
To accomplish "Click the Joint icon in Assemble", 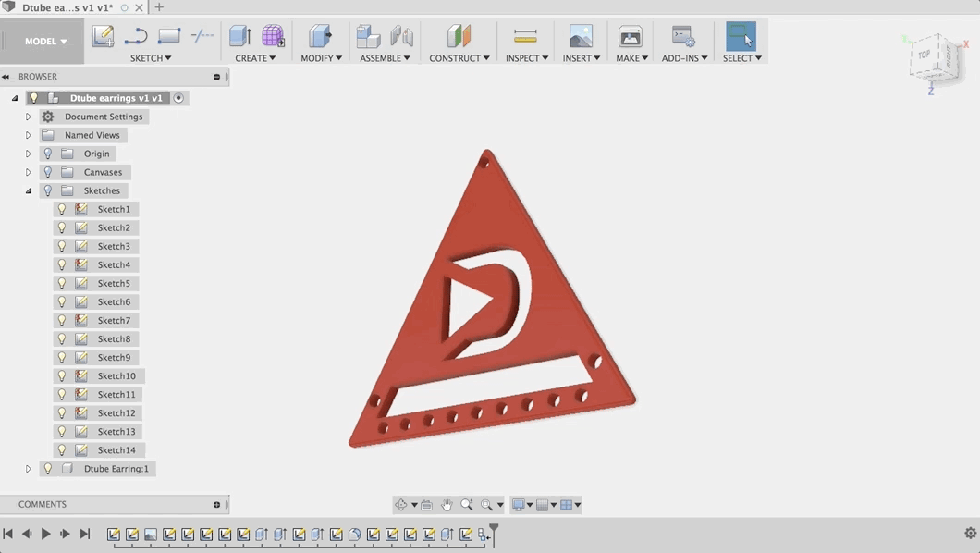I will tap(402, 36).
